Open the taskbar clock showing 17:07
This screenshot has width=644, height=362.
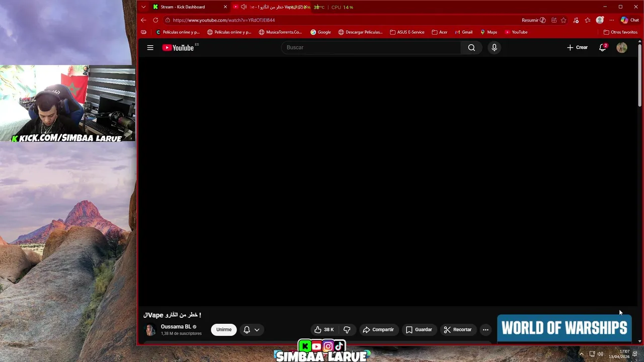(619, 354)
